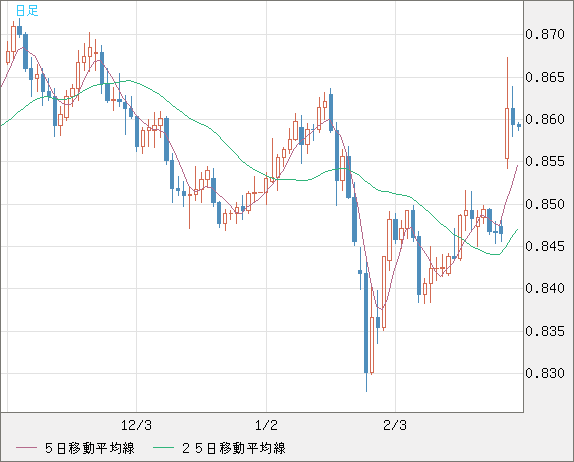Image resolution: width=574 pixels, height=462 pixels.
Task: Click the green 25-day average legend line
Action: click(163, 448)
